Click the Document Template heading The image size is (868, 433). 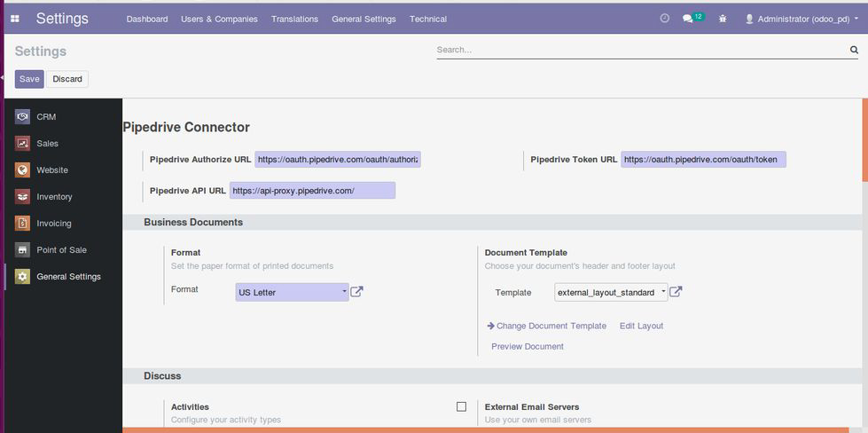coord(526,253)
